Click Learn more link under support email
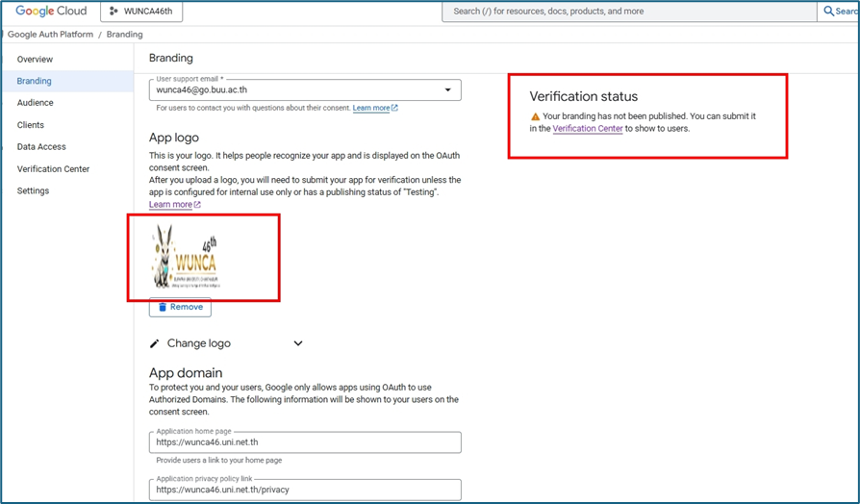This screenshot has width=860, height=504. click(x=371, y=109)
